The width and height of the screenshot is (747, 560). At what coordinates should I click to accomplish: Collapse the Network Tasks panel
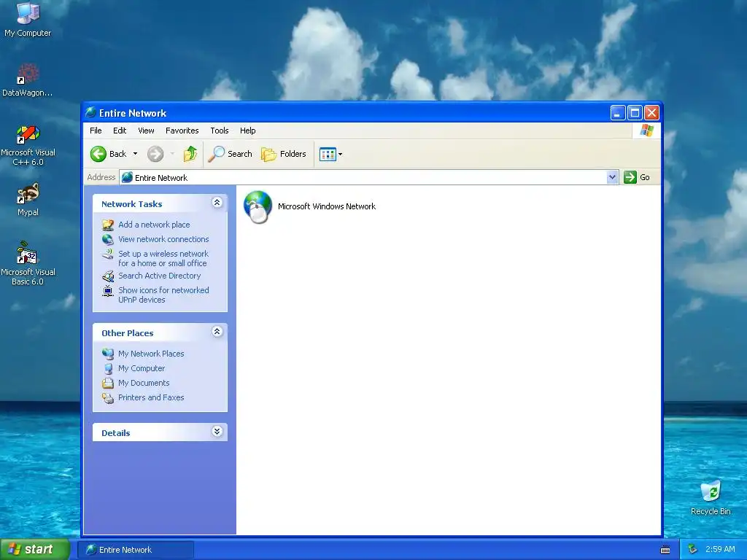217,203
